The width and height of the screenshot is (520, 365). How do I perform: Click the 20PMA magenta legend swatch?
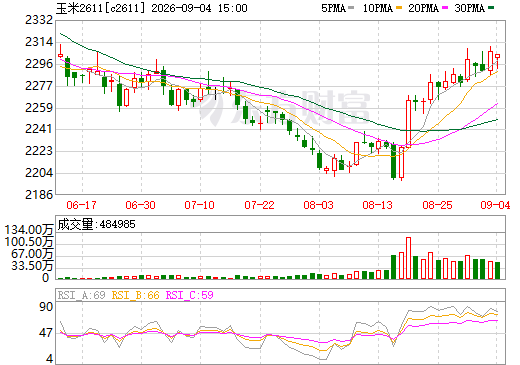pos(445,8)
